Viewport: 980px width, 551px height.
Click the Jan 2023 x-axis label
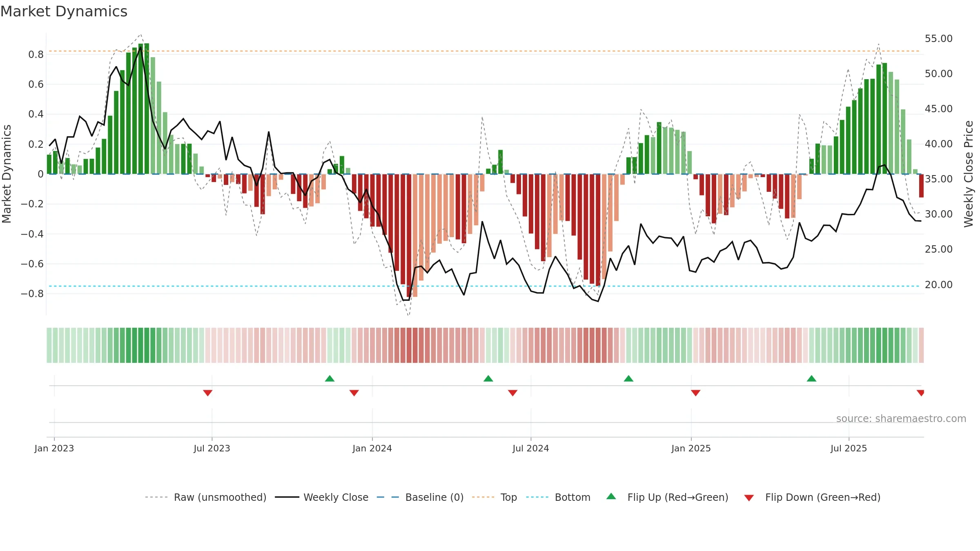pyautogui.click(x=54, y=448)
